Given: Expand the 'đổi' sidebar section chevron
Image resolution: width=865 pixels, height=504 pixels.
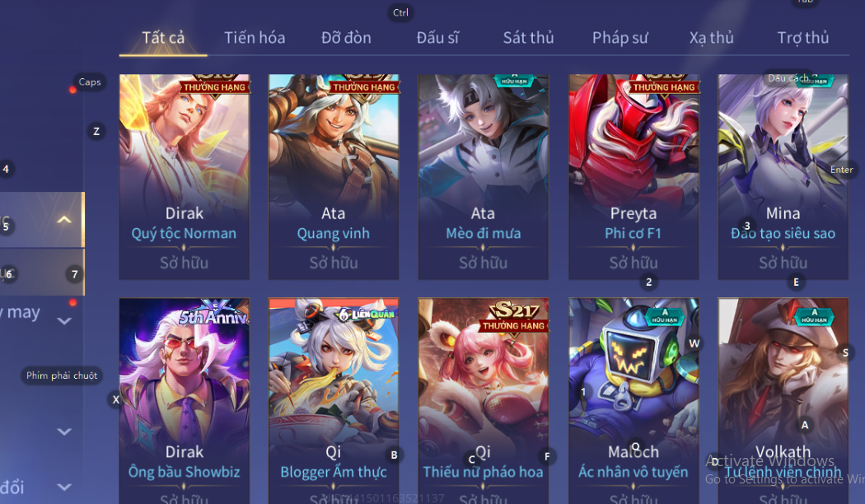Looking at the screenshot, I should [64, 487].
